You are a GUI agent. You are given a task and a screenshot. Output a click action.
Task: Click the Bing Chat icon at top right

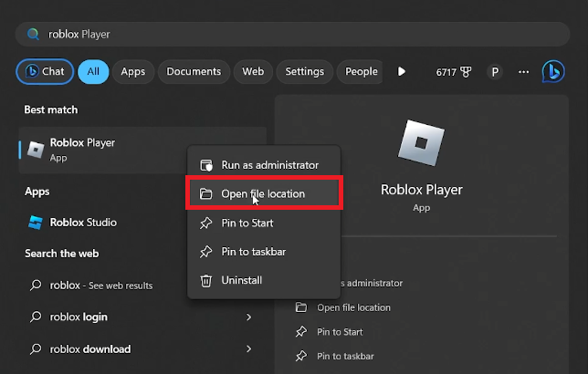click(553, 71)
